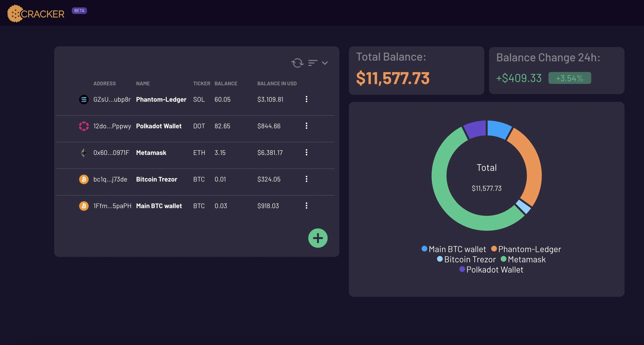Click the Bitcoin icon for Main BTC wallet

pos(84,206)
